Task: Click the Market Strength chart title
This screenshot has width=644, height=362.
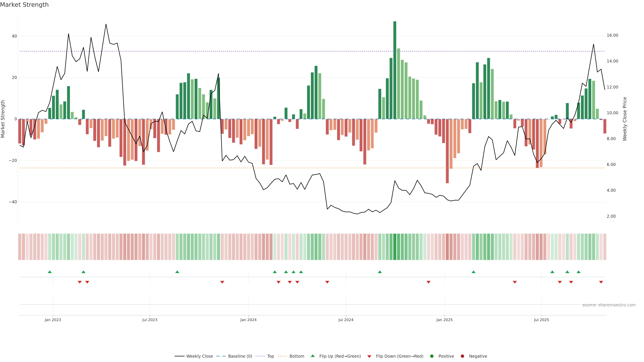Action: 24,5
